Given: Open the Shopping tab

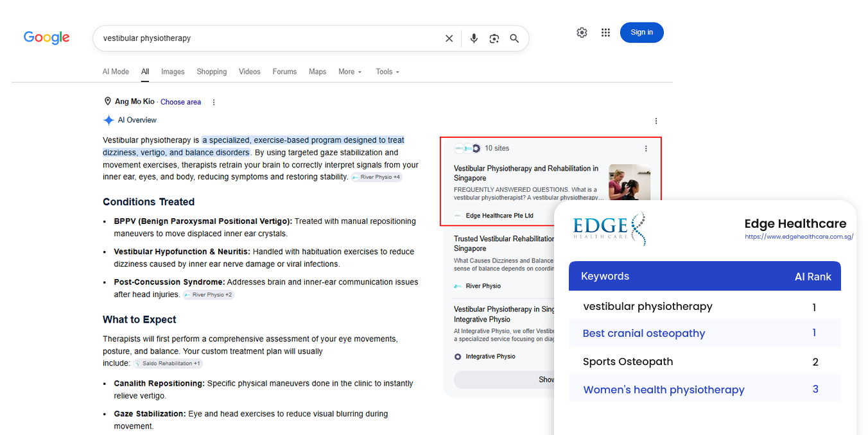Looking at the screenshot, I should coord(212,72).
